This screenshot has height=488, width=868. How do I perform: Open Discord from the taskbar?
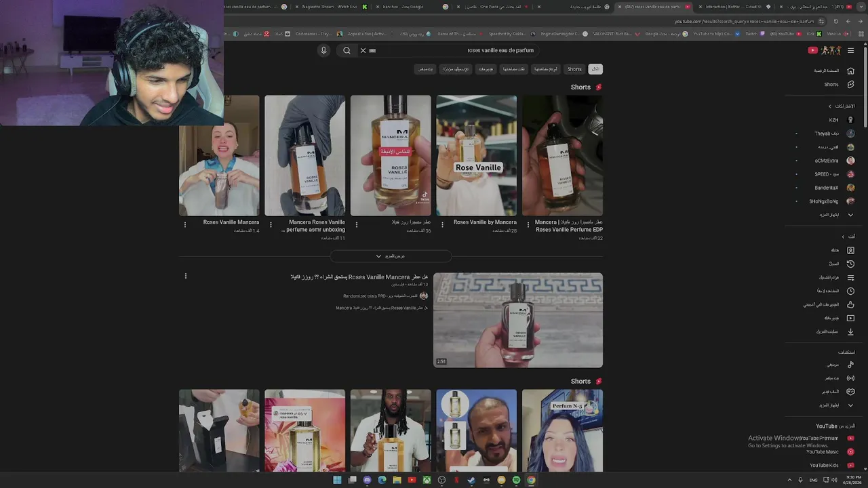coord(367,480)
